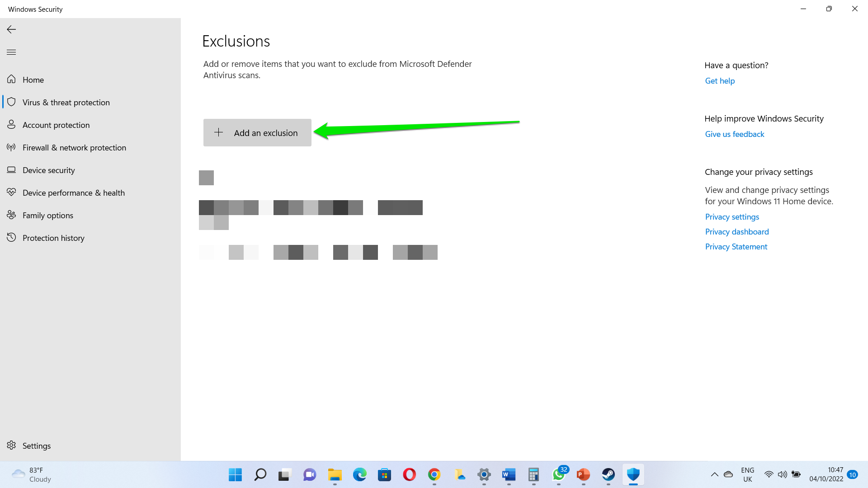This screenshot has height=488, width=868.
Task: Click the Steam taskbar icon
Action: pos(608,474)
